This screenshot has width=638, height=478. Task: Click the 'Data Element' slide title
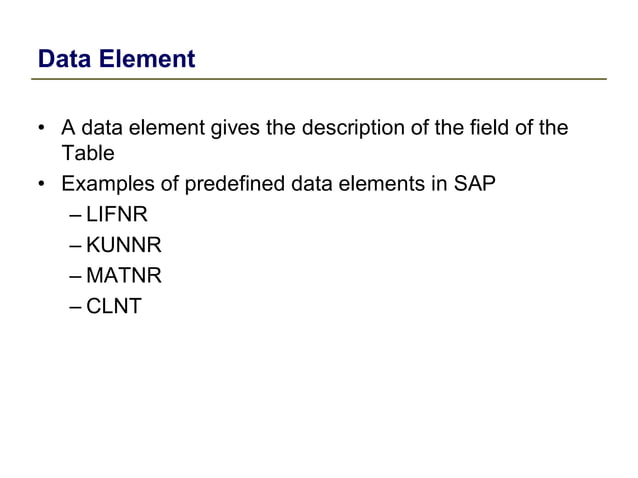(x=116, y=59)
